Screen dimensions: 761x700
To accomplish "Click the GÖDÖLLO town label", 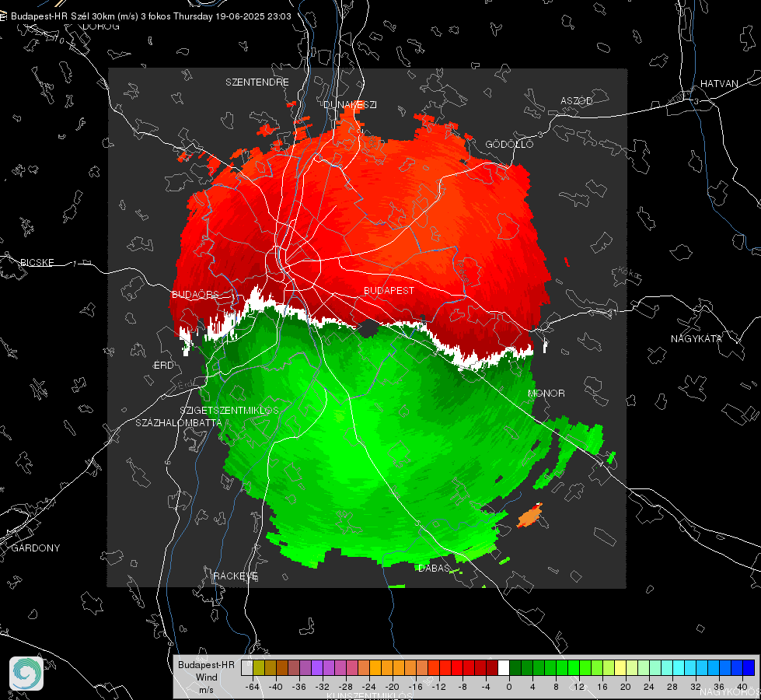I will click(509, 144).
